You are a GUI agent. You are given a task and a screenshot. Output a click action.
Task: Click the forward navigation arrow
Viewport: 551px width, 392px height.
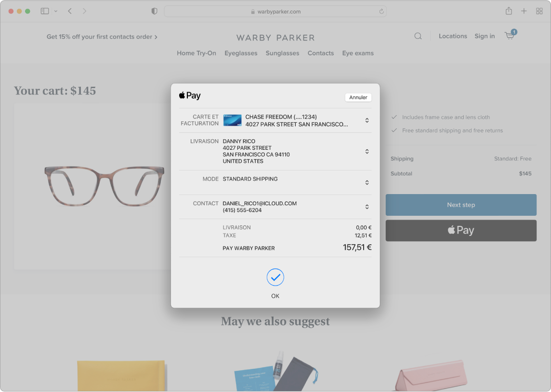coord(85,11)
